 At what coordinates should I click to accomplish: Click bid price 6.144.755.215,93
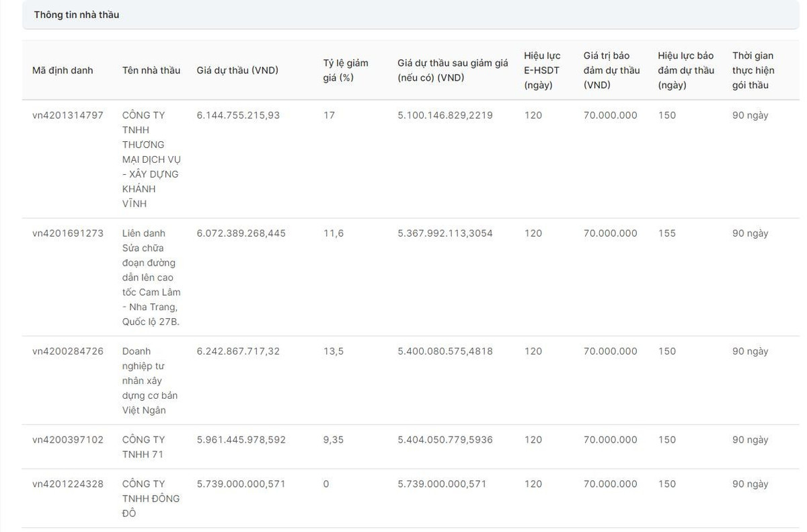pos(238,116)
